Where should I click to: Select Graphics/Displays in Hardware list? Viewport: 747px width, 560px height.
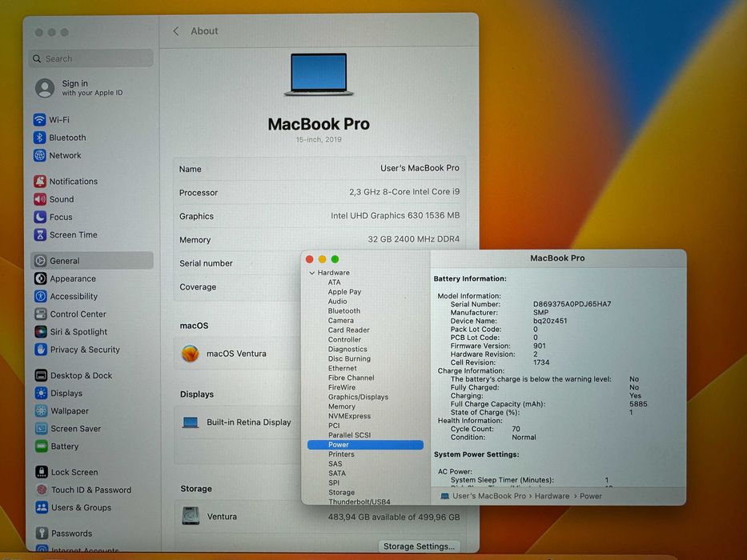point(358,397)
